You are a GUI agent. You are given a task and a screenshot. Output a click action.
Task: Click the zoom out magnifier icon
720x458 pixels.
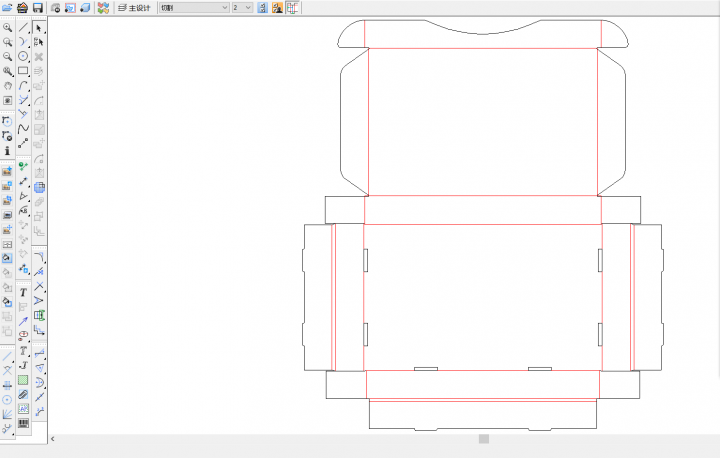pos(7,57)
